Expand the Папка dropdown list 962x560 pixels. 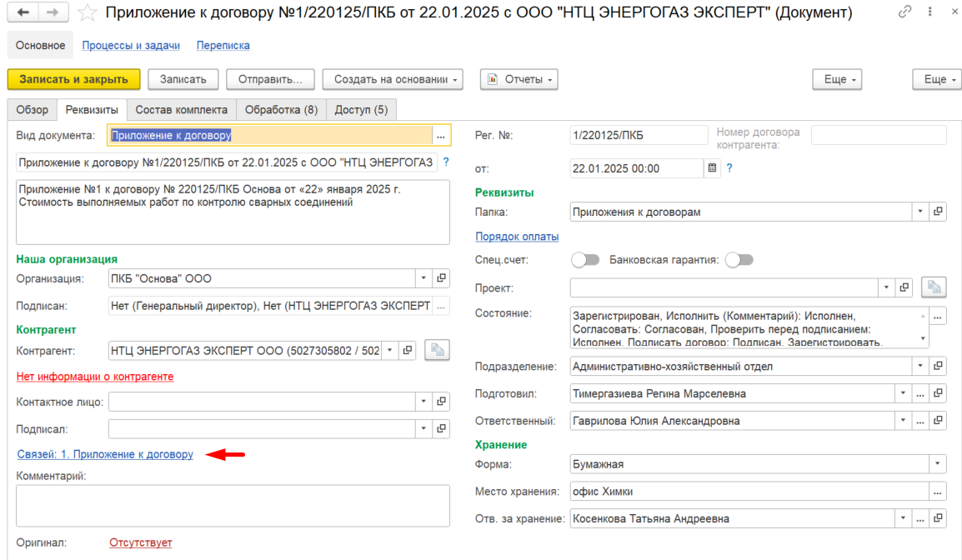click(920, 212)
